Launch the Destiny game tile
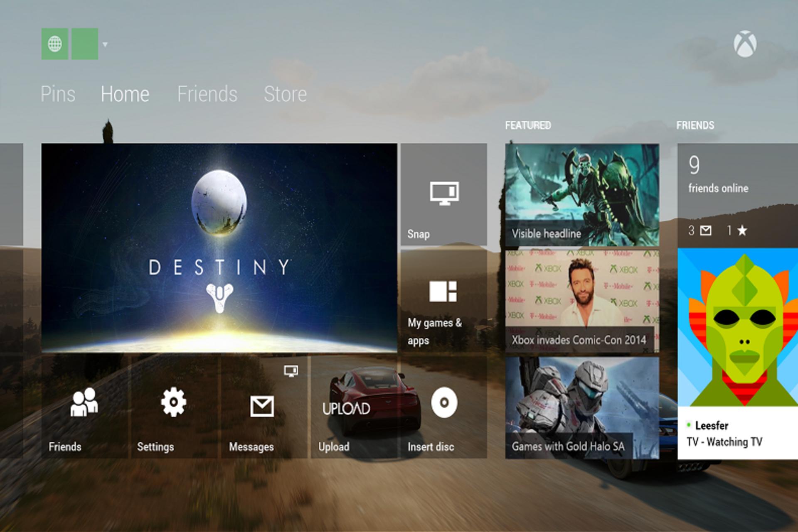 [x=219, y=248]
